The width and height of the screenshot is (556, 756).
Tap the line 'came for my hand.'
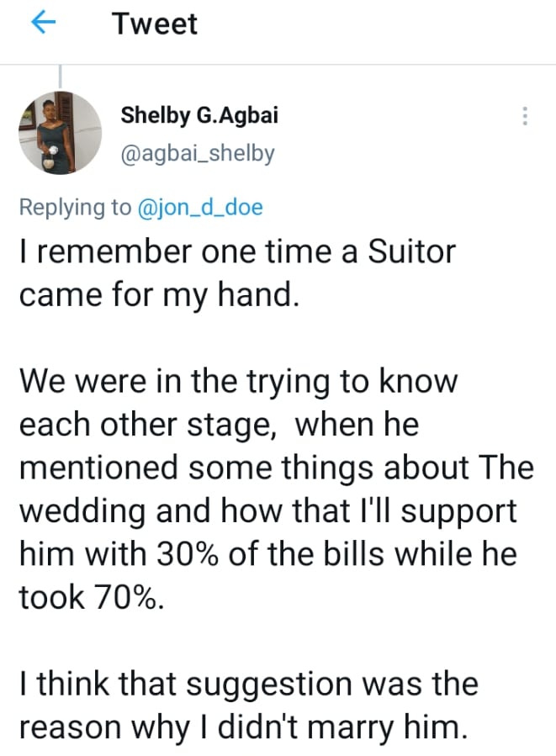158,295
